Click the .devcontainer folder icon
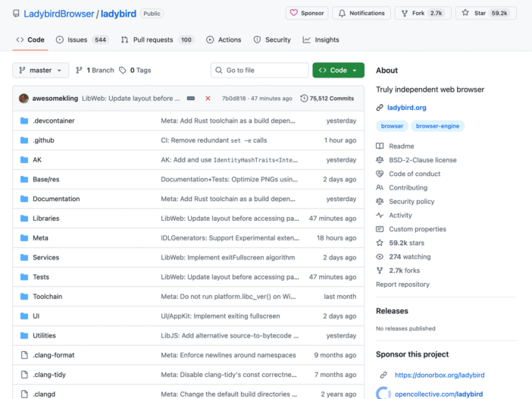 coord(24,121)
